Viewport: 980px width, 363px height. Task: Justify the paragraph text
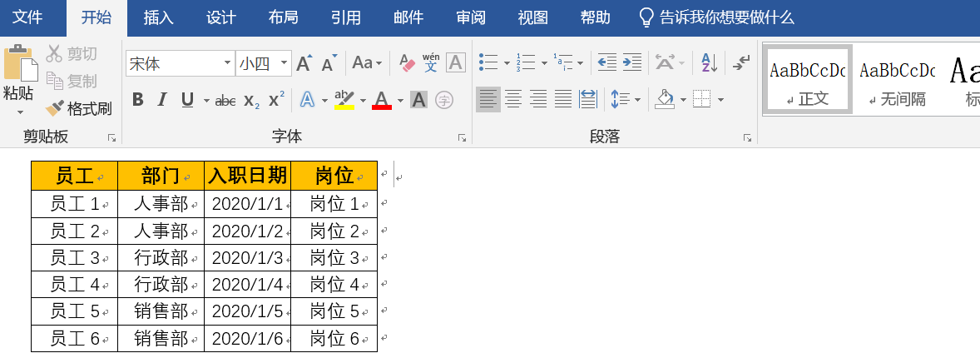[x=563, y=99]
